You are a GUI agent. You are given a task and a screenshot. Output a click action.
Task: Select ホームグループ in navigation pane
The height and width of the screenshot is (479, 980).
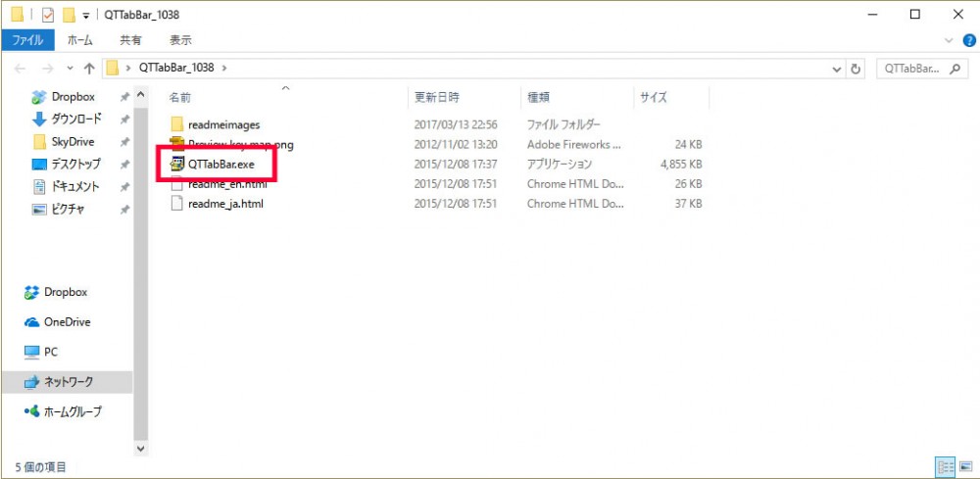[73, 412]
